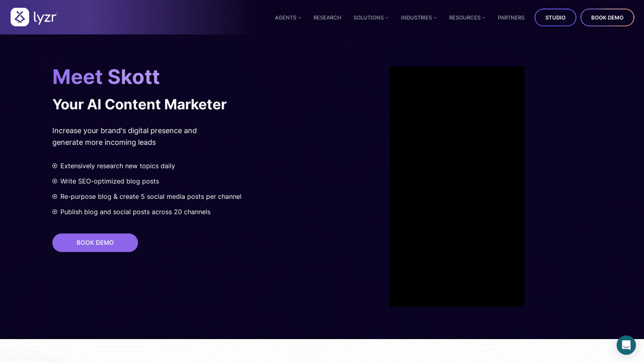Expand the Industries dropdown menu

[x=419, y=18]
